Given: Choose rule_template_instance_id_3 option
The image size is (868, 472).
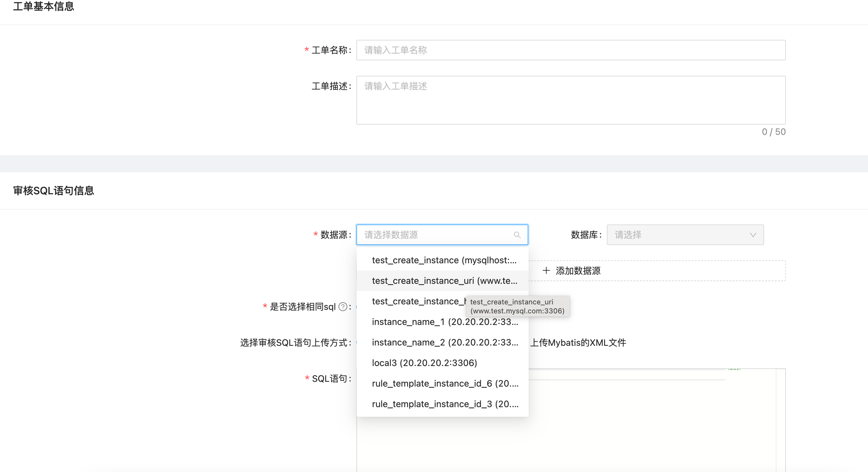Looking at the screenshot, I should coord(442,404).
